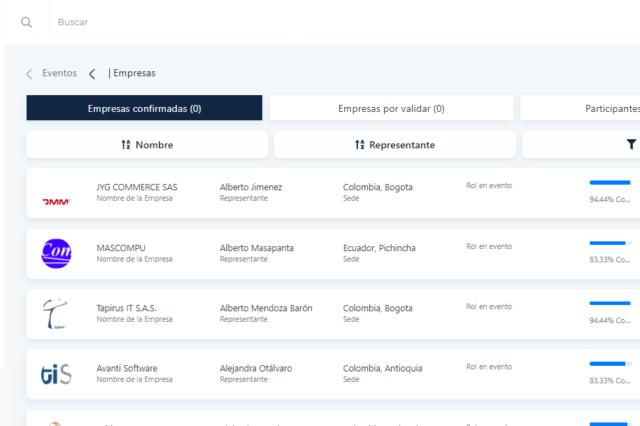Click the Avanti Software logo

tap(56, 374)
